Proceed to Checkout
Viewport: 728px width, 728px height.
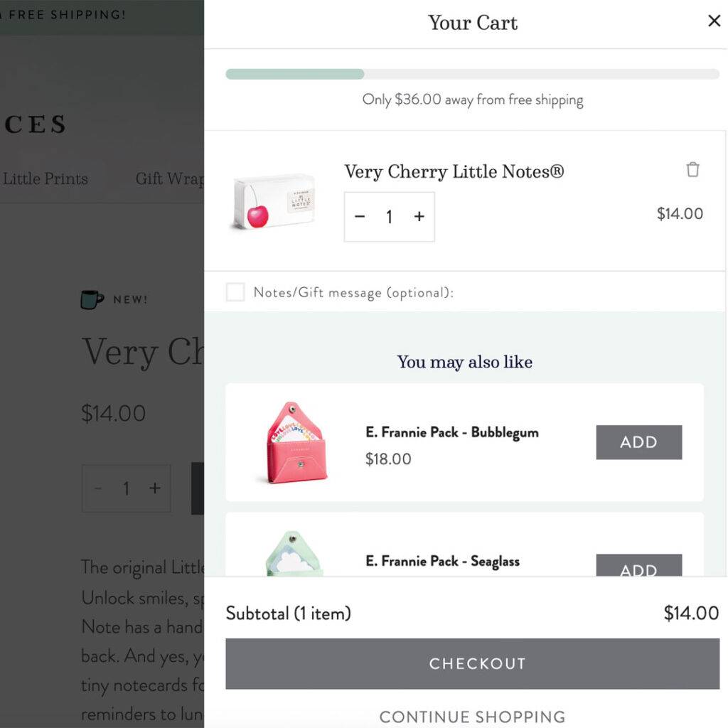coord(473,663)
